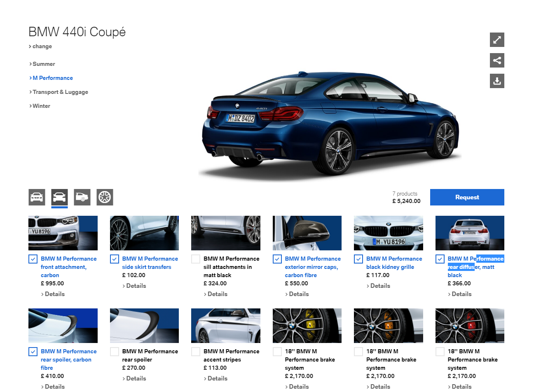The width and height of the screenshot is (555, 392).
Task: Switch to the interior view icon
Action: [82, 197]
